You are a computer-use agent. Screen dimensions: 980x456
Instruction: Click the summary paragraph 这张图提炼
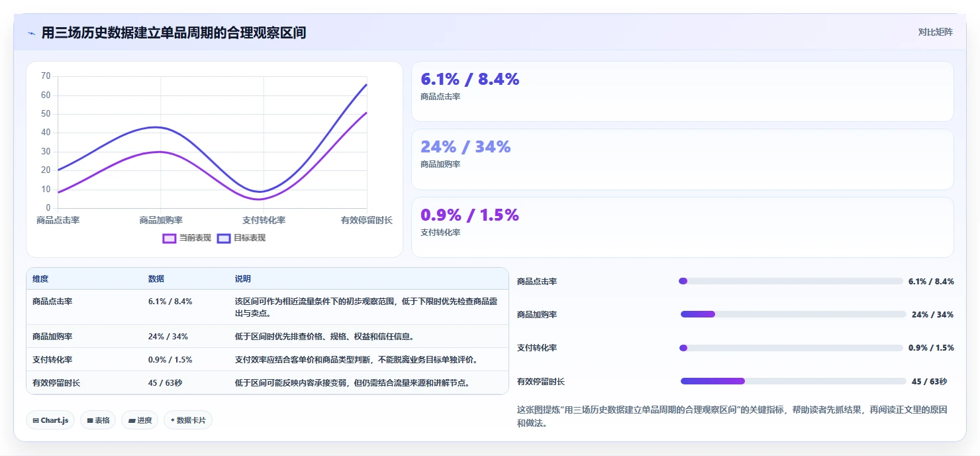pyautogui.click(x=734, y=416)
